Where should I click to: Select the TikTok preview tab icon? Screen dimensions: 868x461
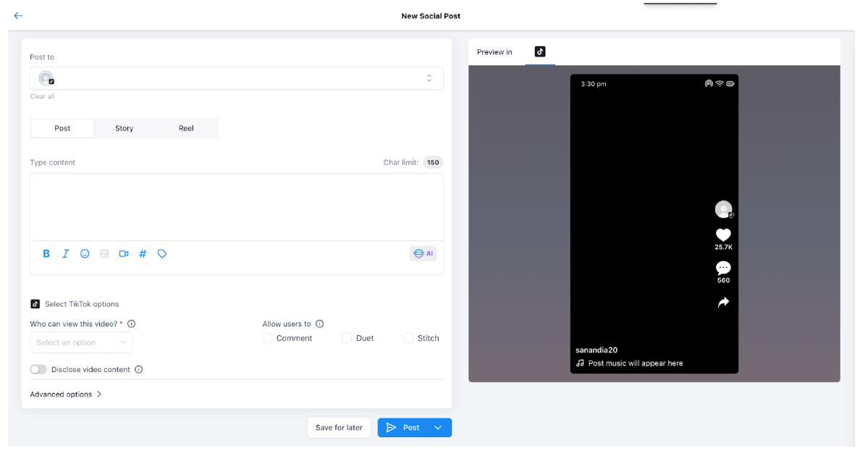coord(540,51)
